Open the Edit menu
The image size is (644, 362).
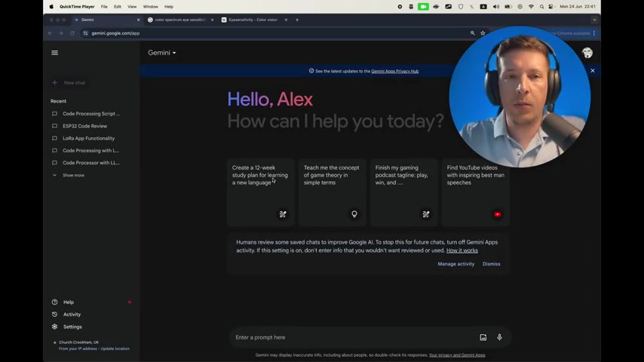tap(118, 7)
